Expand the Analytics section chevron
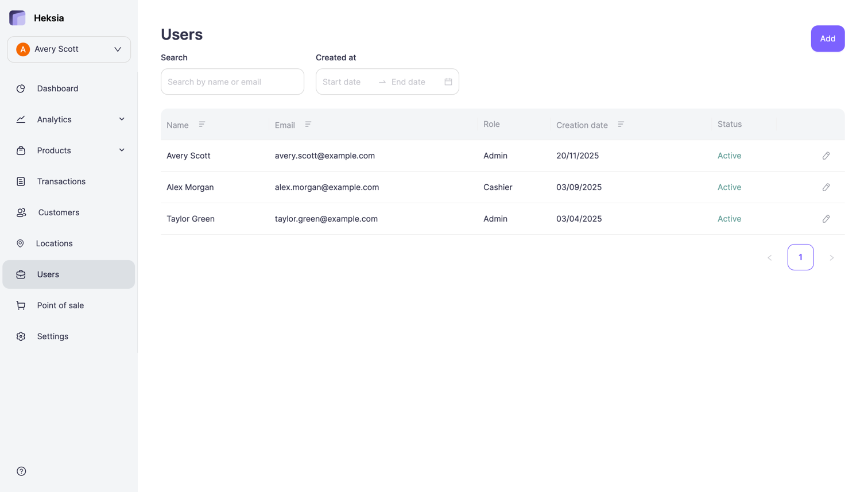This screenshot has height=492, width=868. (x=121, y=119)
